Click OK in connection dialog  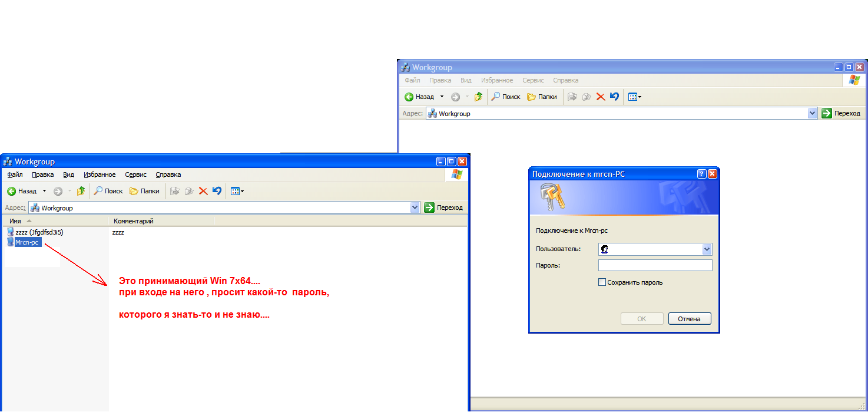pyautogui.click(x=642, y=319)
